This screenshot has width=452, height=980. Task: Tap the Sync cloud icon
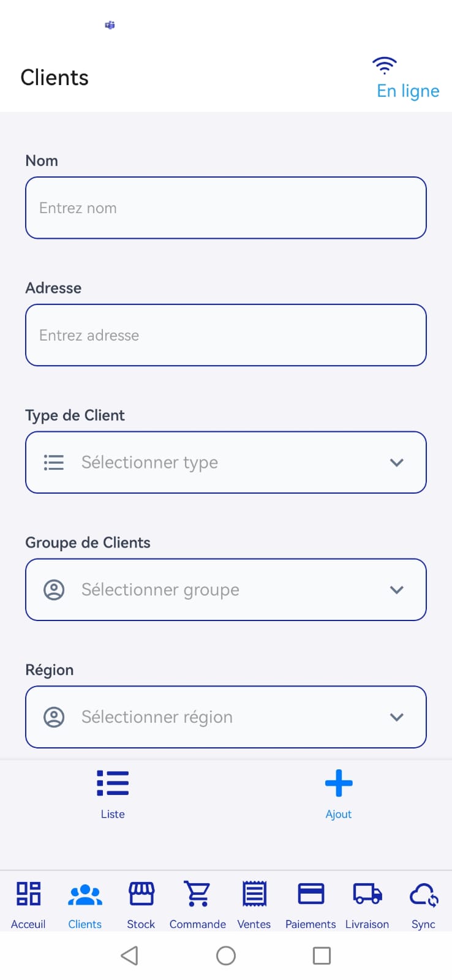[x=423, y=895]
